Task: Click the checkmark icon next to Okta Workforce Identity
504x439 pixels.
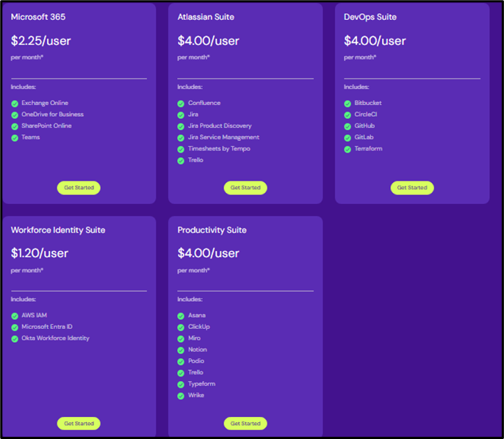Action: click(15, 338)
